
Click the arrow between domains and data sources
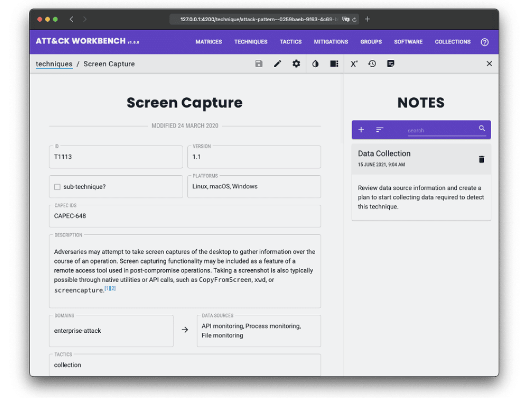[185, 330]
